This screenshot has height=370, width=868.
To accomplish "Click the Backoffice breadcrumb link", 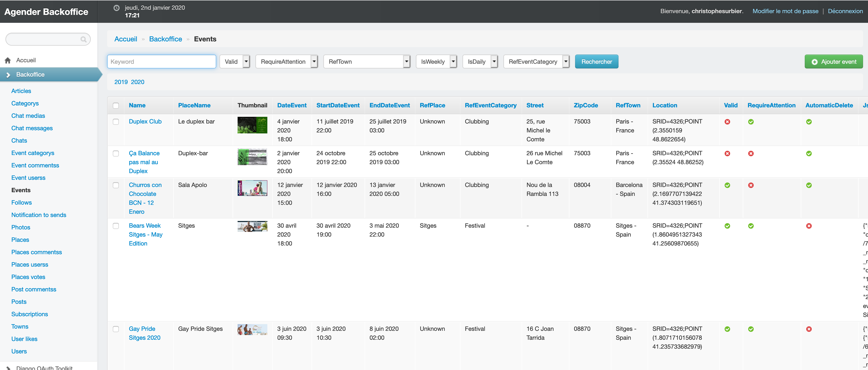I will pos(165,39).
